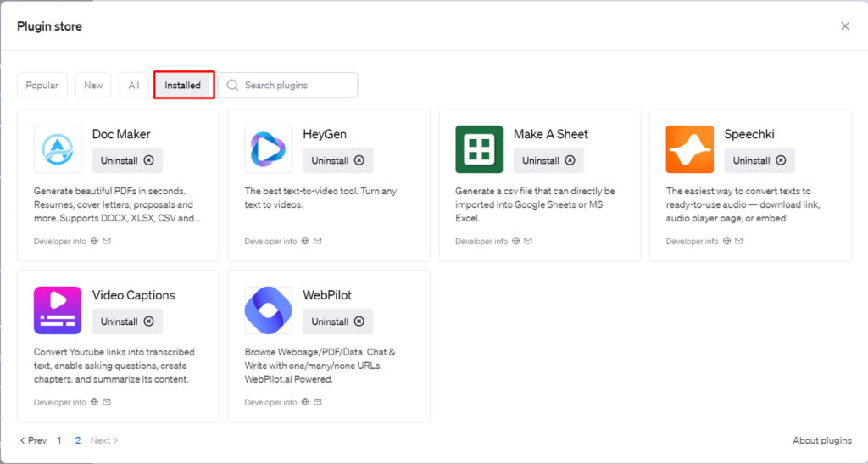This screenshot has width=868, height=464.
Task: Show the All plugins tab
Action: point(134,85)
